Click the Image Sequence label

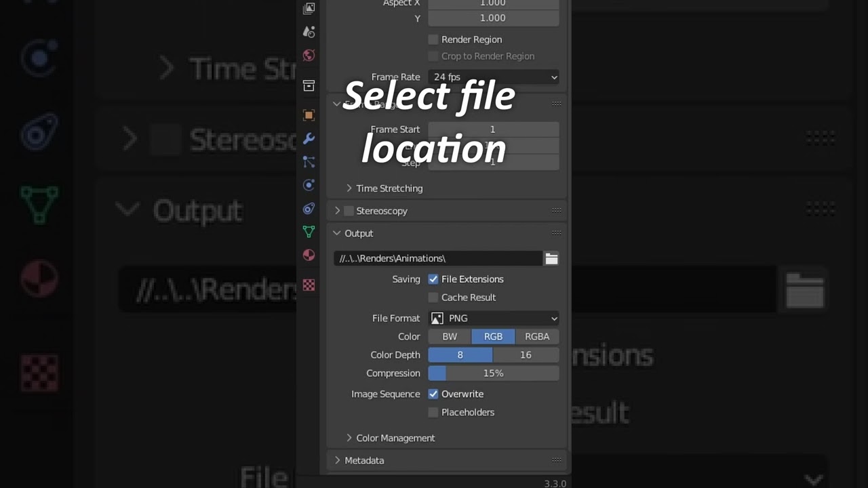386,394
